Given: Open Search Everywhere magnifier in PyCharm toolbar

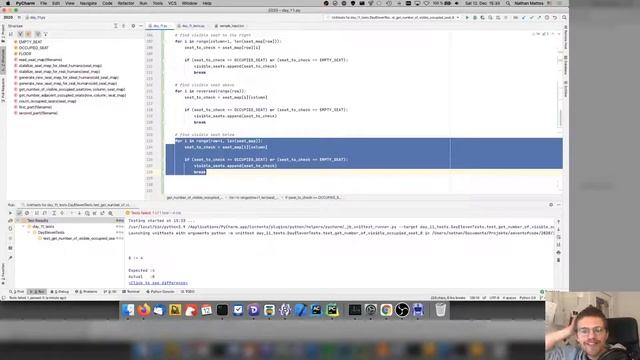Looking at the screenshot, I should [x=564, y=18].
